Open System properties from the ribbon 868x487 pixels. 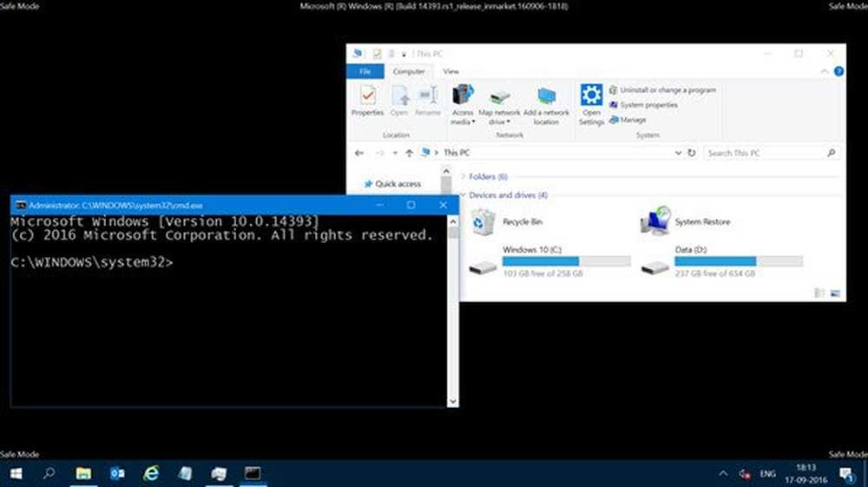(x=644, y=104)
